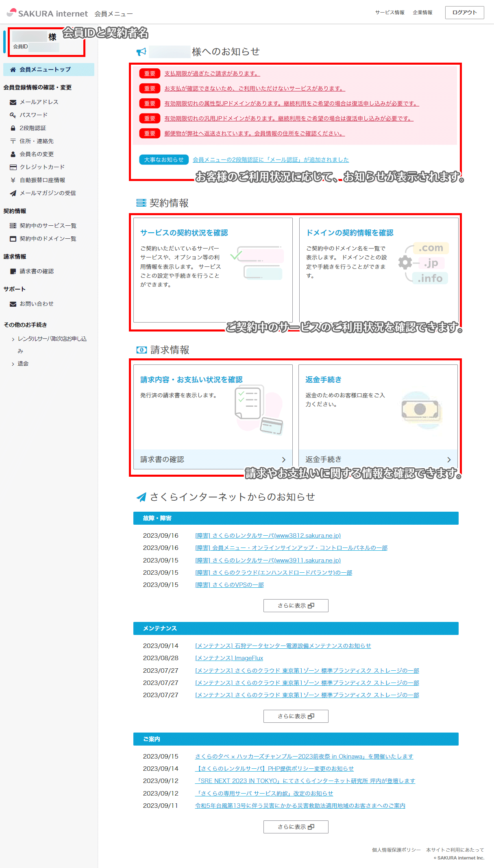
Task: Open notice 支払期限が過ぎたご請求があります
Action: click(x=212, y=74)
